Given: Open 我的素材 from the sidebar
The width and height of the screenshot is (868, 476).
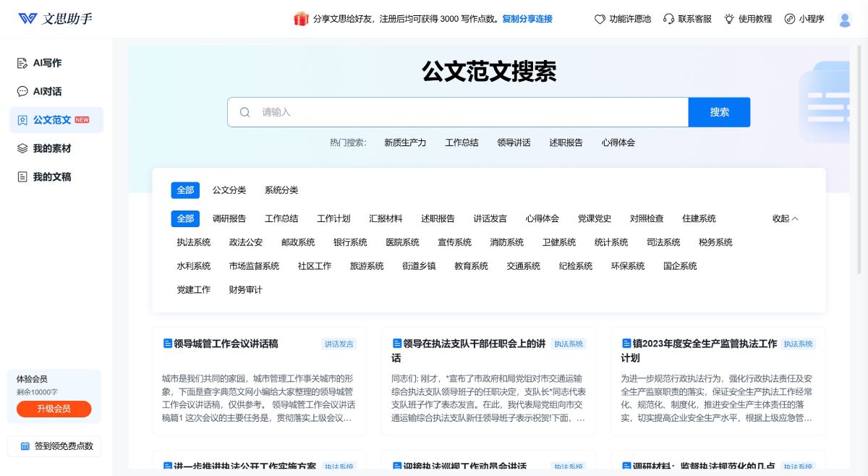Looking at the screenshot, I should 22,148.
